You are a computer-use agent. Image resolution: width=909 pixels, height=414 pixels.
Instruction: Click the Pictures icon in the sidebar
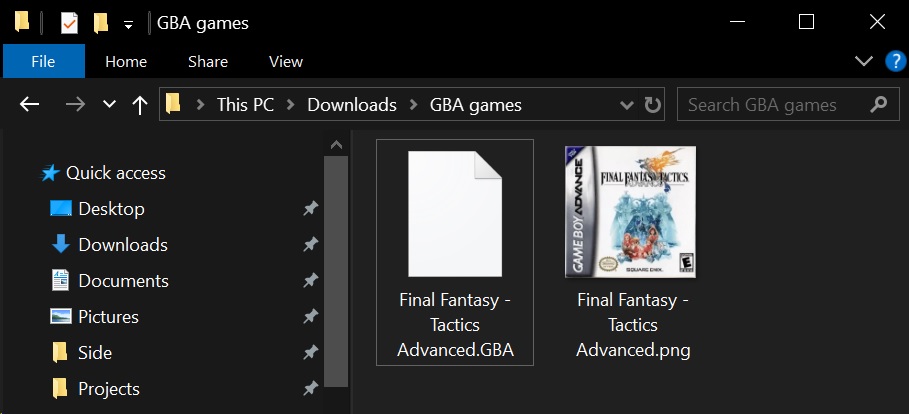click(x=61, y=316)
